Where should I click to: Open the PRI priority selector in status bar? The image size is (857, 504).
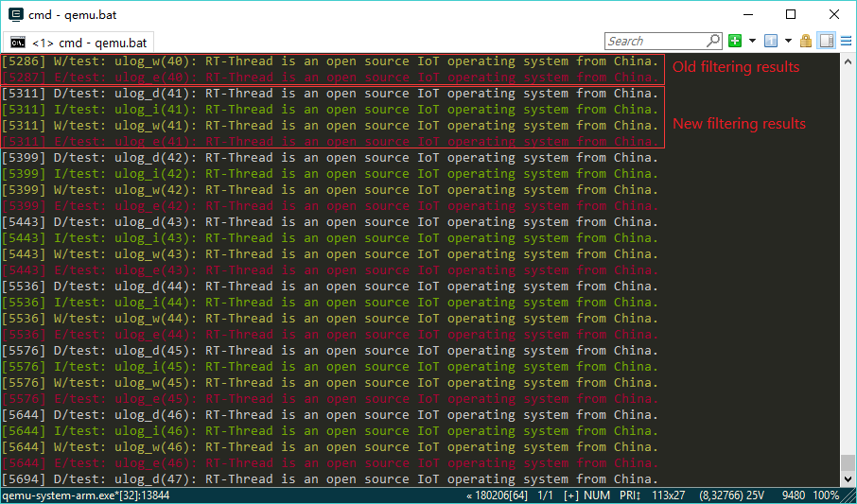click(631, 495)
